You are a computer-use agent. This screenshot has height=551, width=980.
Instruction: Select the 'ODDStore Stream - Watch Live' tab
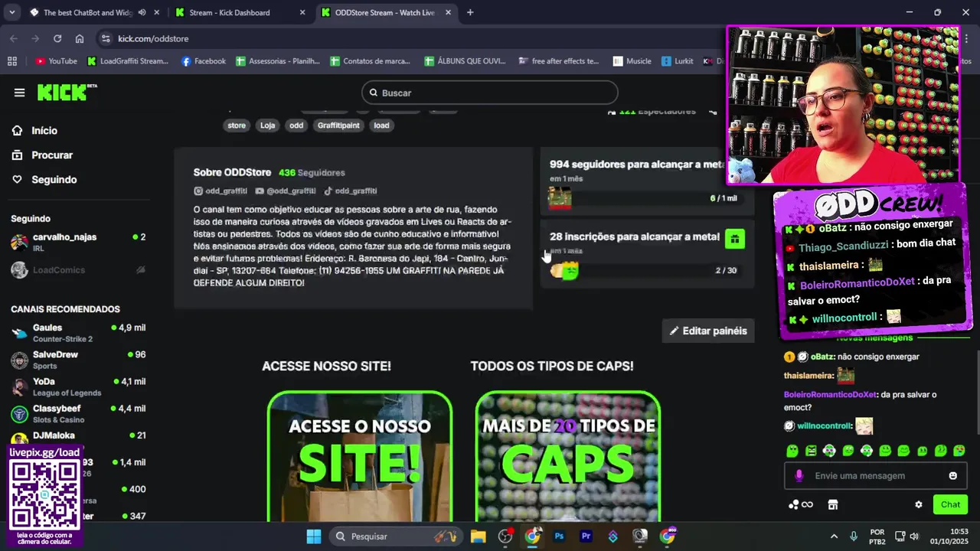(x=384, y=13)
